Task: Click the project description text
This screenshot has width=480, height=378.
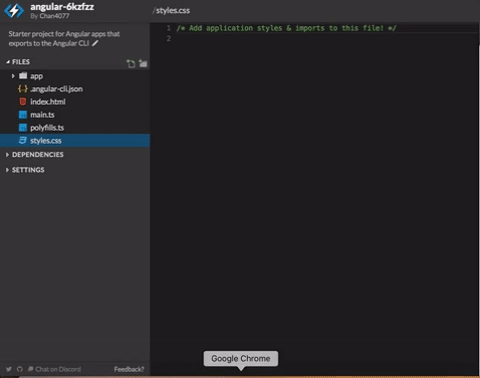Action: coord(64,38)
